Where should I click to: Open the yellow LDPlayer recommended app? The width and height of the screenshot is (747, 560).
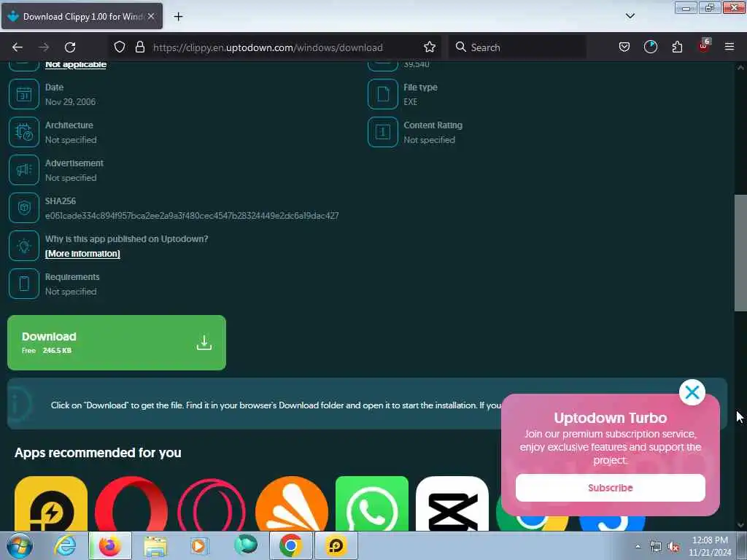pos(51,504)
